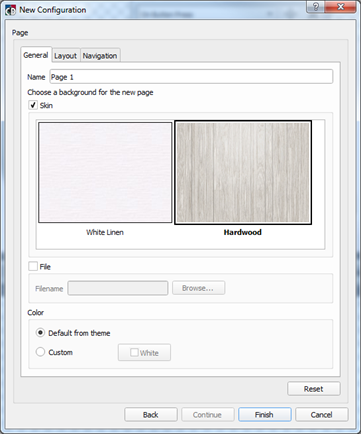Viewport: 361px width, 434px height.
Task: Select the White Linen skin thumbnail
Action: (105, 172)
